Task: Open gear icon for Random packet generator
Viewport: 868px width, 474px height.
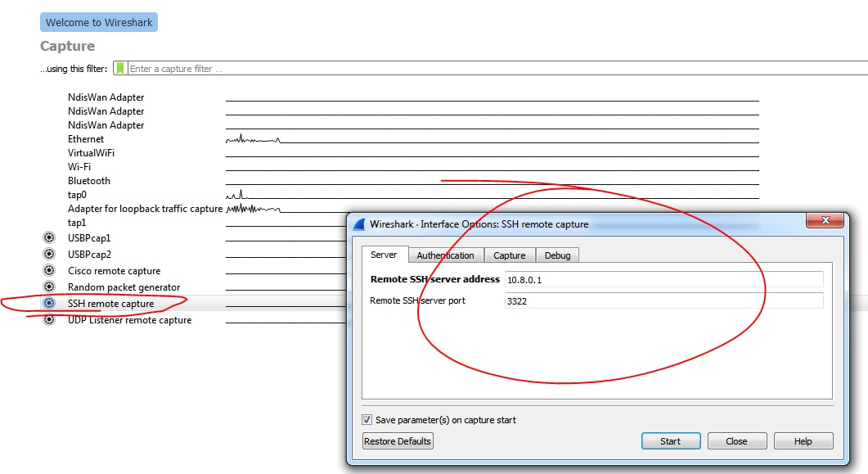Action: coord(49,287)
